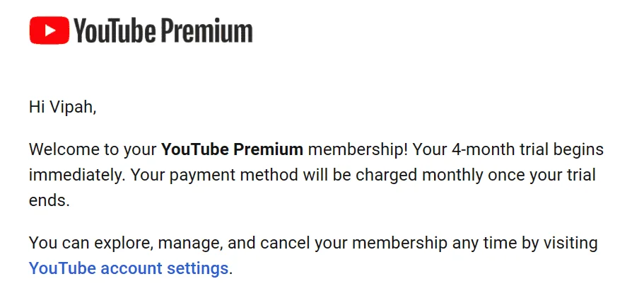The height and width of the screenshot is (291, 644).
Task: Click the word manage in the last paragraph
Action: pyautogui.click(x=191, y=244)
